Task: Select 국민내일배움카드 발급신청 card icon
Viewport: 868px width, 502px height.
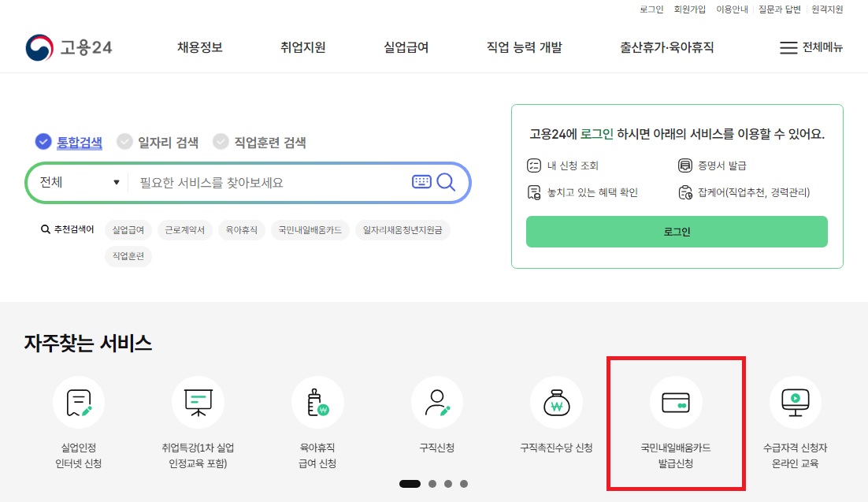Action: (x=676, y=402)
